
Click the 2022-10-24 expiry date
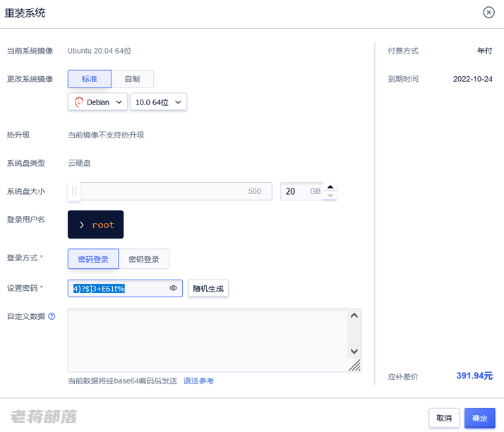(x=472, y=79)
